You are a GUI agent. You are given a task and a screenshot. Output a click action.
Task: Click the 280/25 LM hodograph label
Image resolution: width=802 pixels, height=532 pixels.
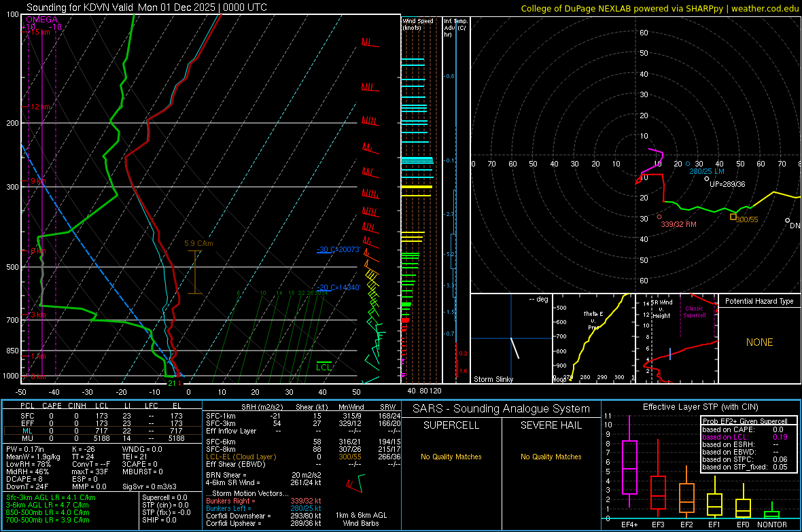click(x=706, y=171)
